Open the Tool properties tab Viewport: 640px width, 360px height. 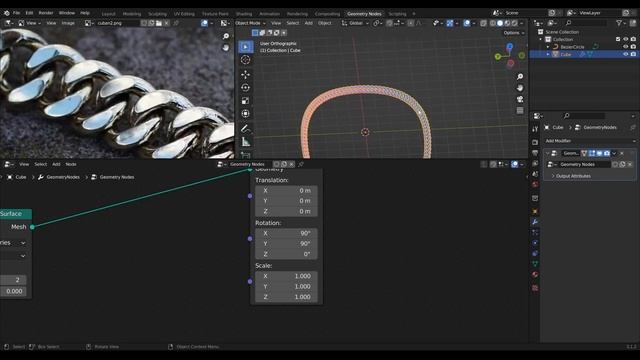[x=535, y=129]
